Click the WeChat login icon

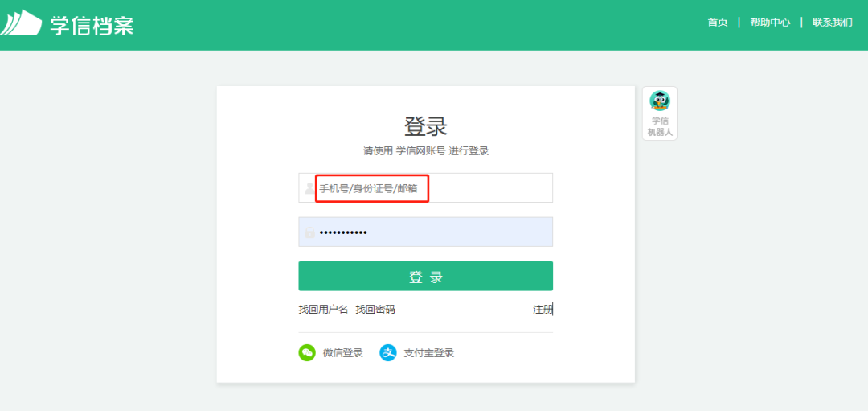tap(307, 353)
